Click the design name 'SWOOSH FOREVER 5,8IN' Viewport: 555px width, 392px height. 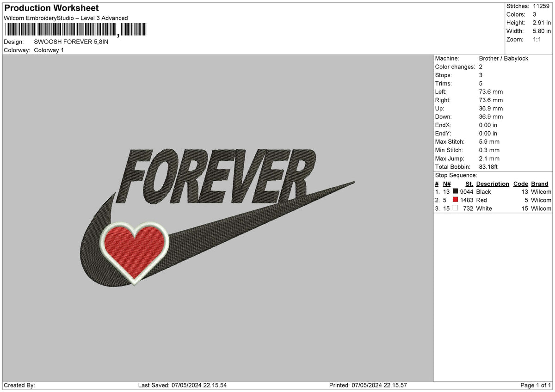click(71, 42)
